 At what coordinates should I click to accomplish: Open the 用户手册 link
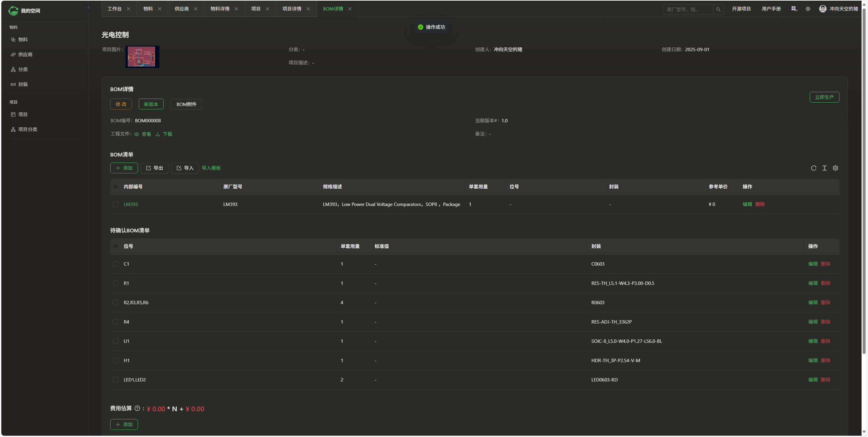tap(771, 9)
